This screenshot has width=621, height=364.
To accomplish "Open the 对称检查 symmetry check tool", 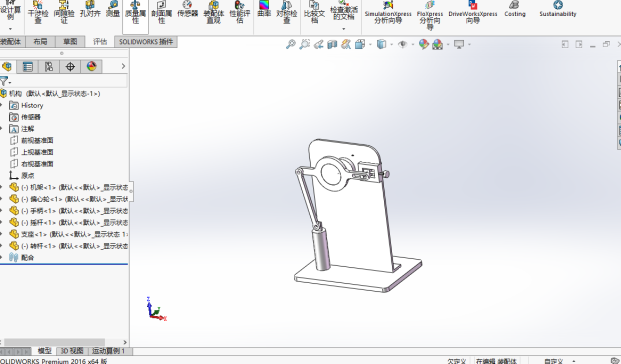I will tap(287, 12).
